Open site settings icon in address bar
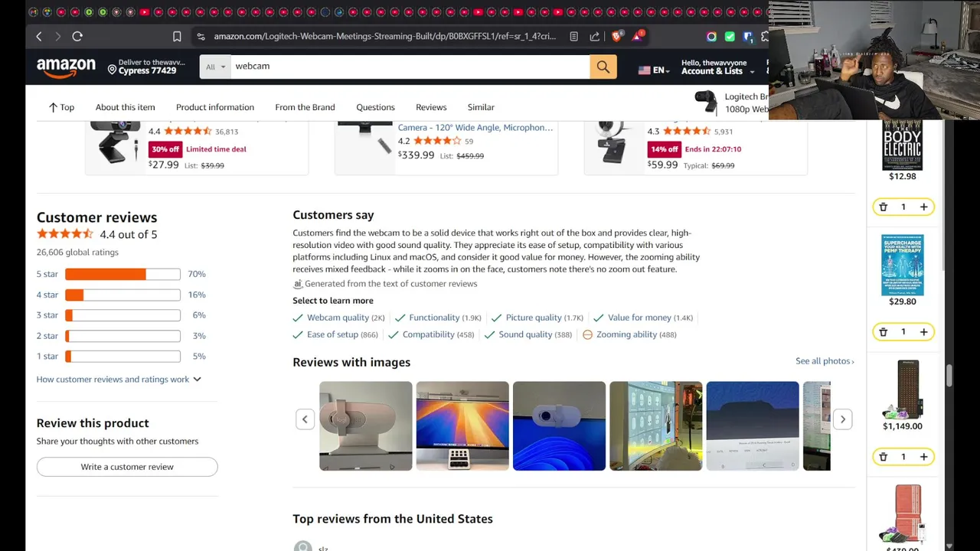 (201, 36)
